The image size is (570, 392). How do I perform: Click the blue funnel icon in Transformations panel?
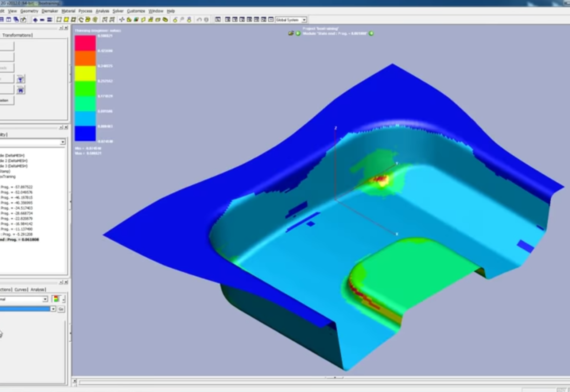click(21, 80)
